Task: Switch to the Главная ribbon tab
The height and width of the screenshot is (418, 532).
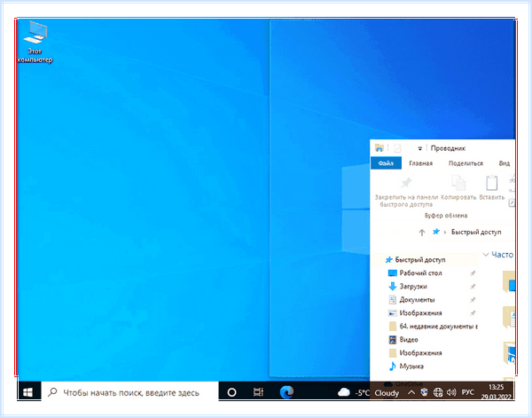Action: (x=420, y=163)
